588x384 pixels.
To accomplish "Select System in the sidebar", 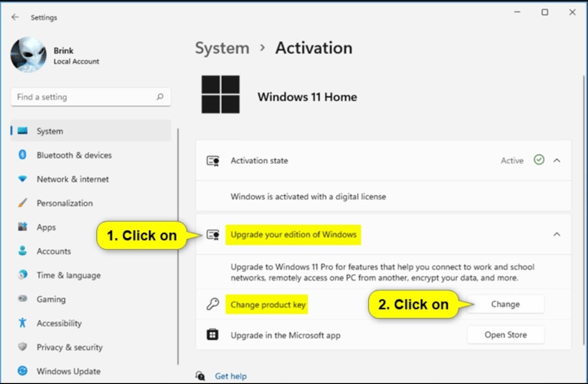I will [x=50, y=131].
